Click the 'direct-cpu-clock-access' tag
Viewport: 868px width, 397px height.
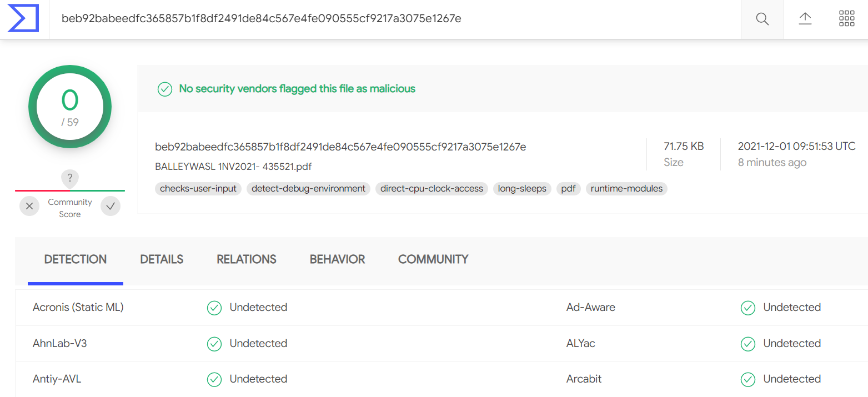(432, 189)
